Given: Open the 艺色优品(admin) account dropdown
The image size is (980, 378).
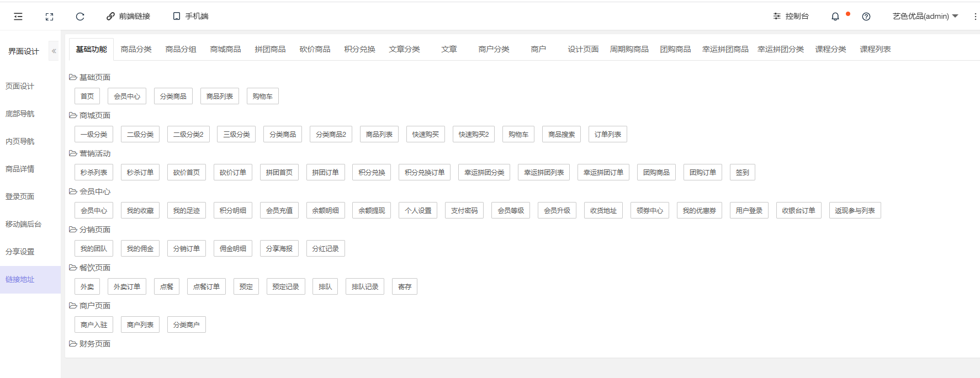Looking at the screenshot, I should (x=925, y=17).
